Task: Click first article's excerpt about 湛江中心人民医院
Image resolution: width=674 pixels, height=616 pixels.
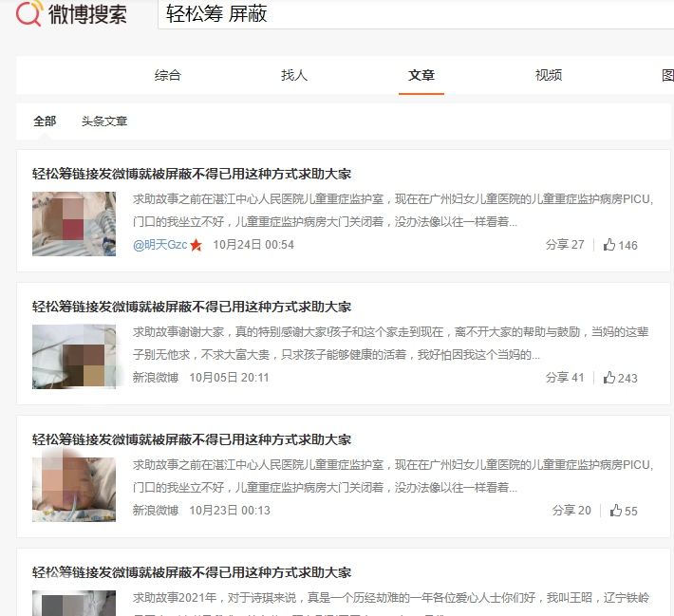Action: (393, 211)
